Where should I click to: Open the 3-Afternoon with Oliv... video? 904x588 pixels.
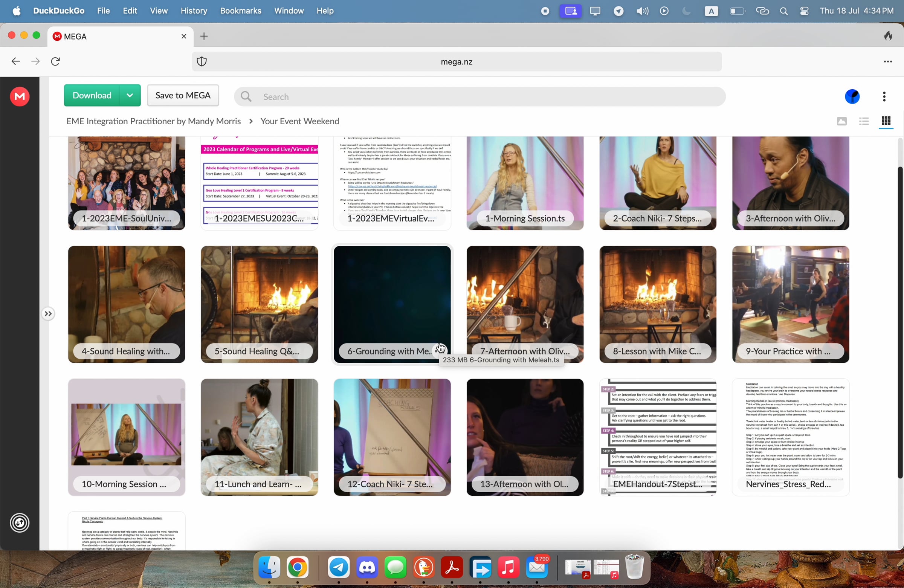click(x=791, y=183)
